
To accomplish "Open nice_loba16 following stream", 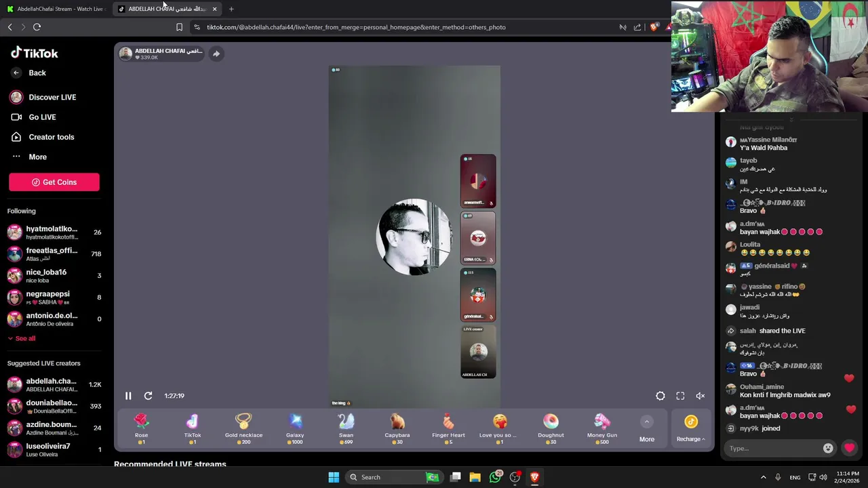I will pos(54,276).
